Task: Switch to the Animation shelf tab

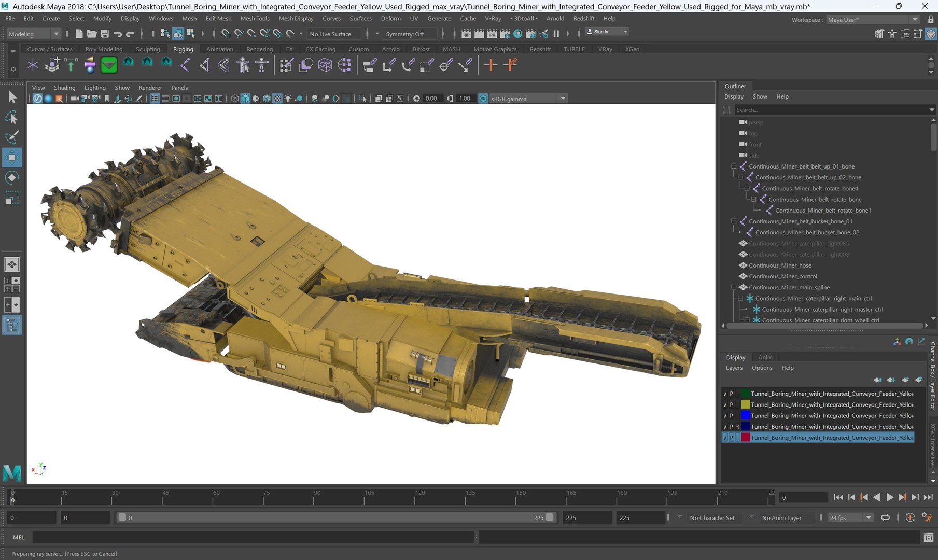Action: click(x=220, y=49)
